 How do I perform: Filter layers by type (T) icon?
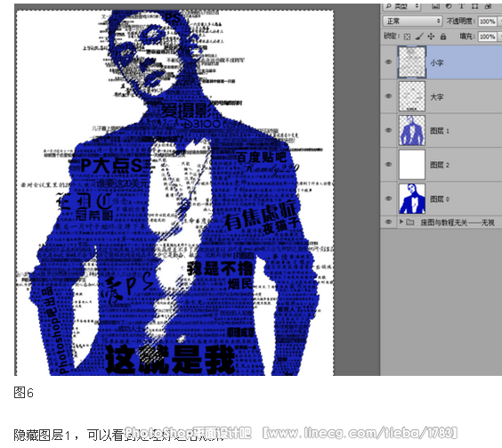tap(462, 6)
